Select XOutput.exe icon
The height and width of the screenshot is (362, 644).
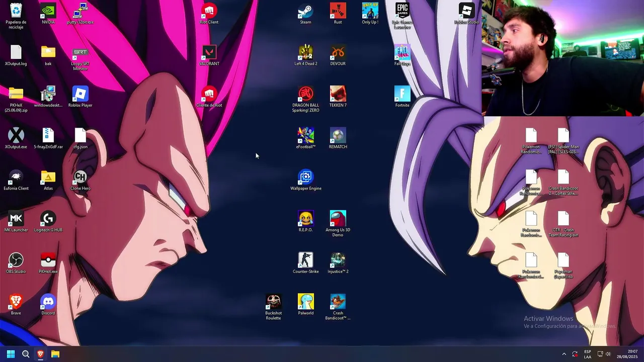16,138
